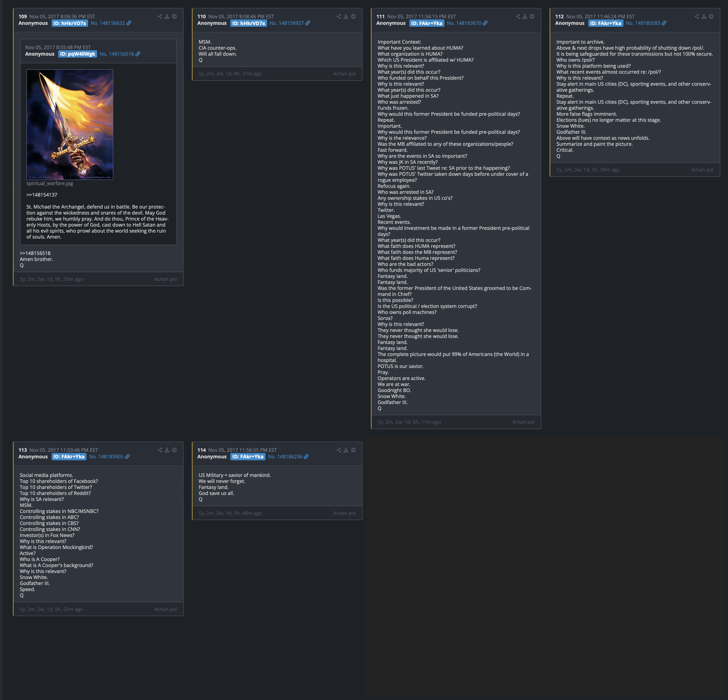Click the chain icon after No. 148183670
The height and width of the screenshot is (700, 728).
pos(485,23)
